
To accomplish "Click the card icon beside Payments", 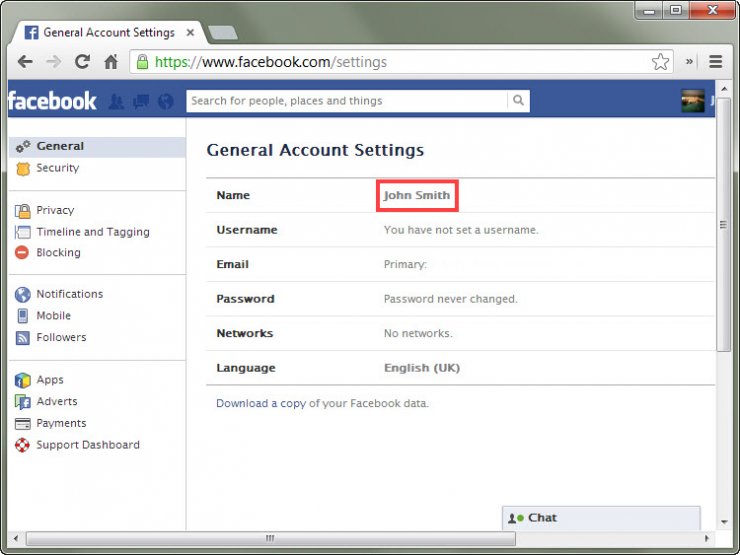I will click(22, 424).
